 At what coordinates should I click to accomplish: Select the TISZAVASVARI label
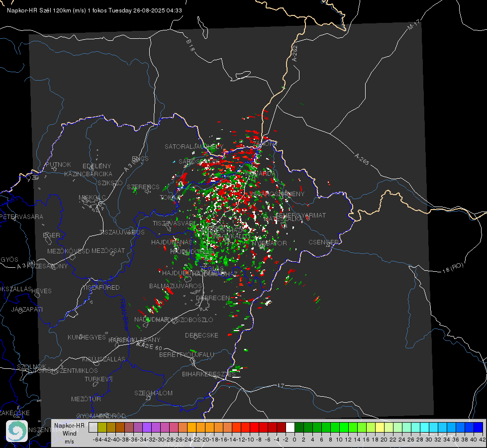tap(174, 223)
